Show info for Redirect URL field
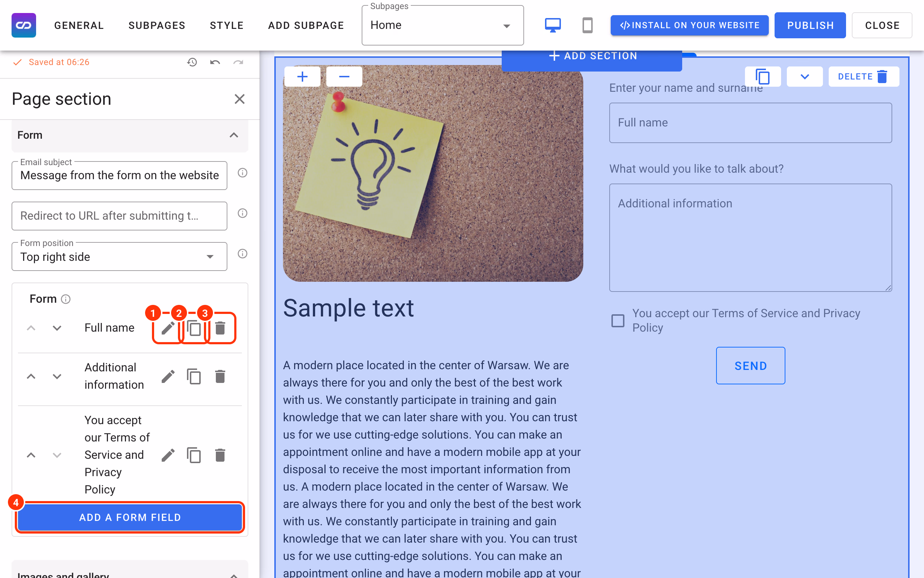The image size is (924, 578). pyautogui.click(x=243, y=213)
